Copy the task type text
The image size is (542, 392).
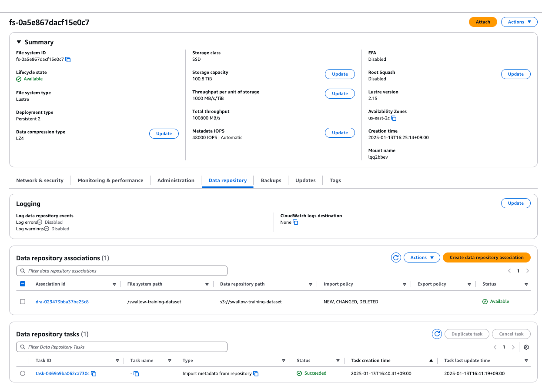click(256, 374)
